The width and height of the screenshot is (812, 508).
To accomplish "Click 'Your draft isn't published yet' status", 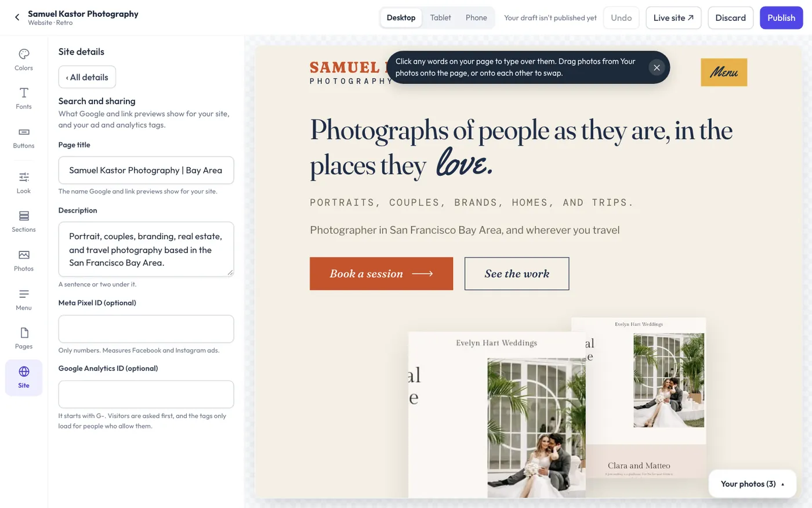I will (550, 18).
